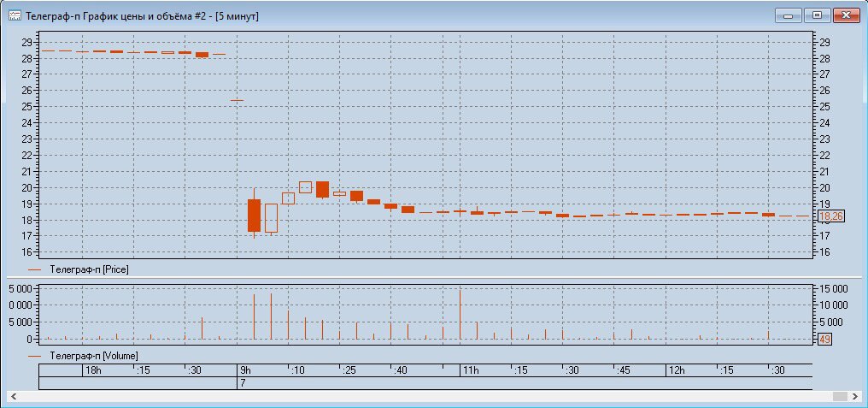Click the current price label 18,26
Image resolution: width=868 pixels, height=408 pixels.
pos(831,216)
